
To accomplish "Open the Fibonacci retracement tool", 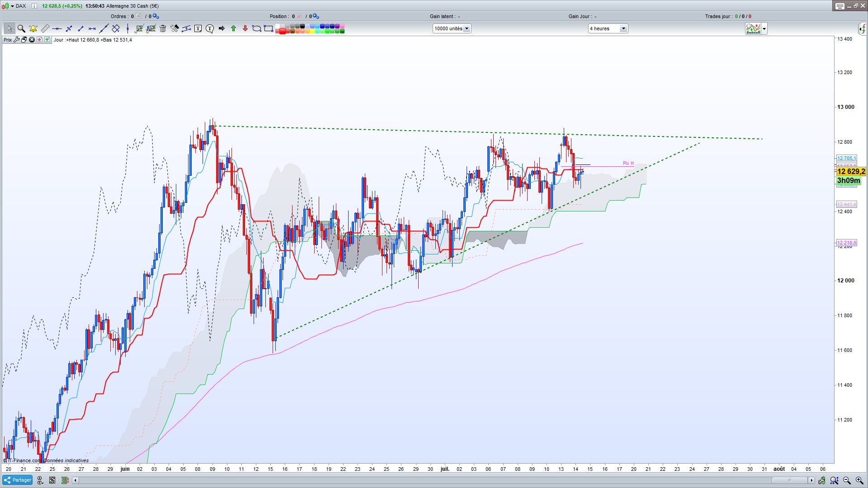I will pyautogui.click(x=139, y=28).
